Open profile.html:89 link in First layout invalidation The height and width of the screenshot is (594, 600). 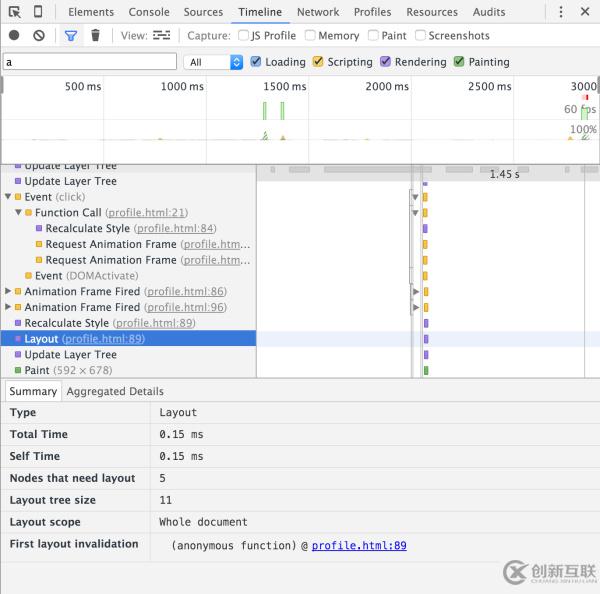click(359, 545)
